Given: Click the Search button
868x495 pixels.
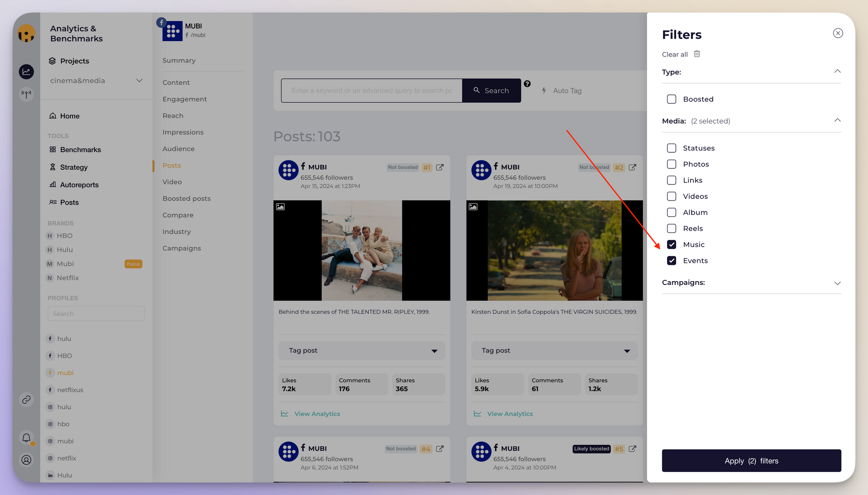Looking at the screenshot, I should pyautogui.click(x=491, y=91).
